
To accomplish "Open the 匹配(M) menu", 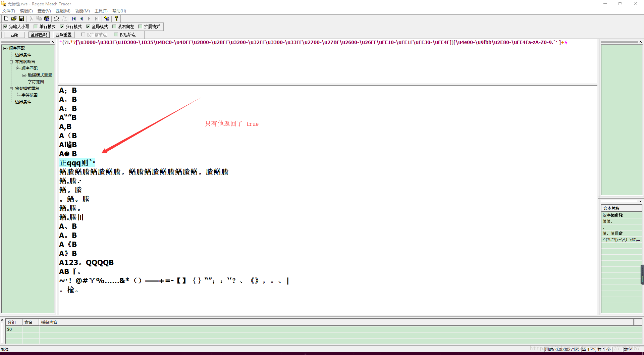I will (63, 11).
